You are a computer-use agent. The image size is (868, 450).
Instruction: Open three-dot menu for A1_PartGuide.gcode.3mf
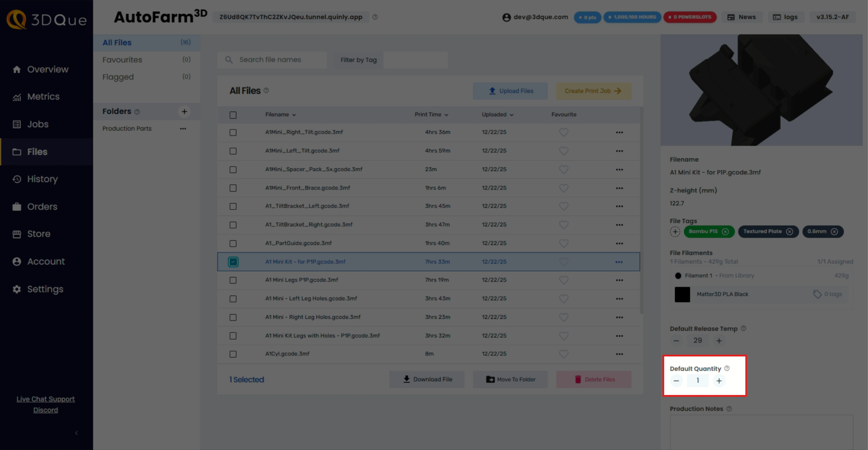pyautogui.click(x=619, y=243)
